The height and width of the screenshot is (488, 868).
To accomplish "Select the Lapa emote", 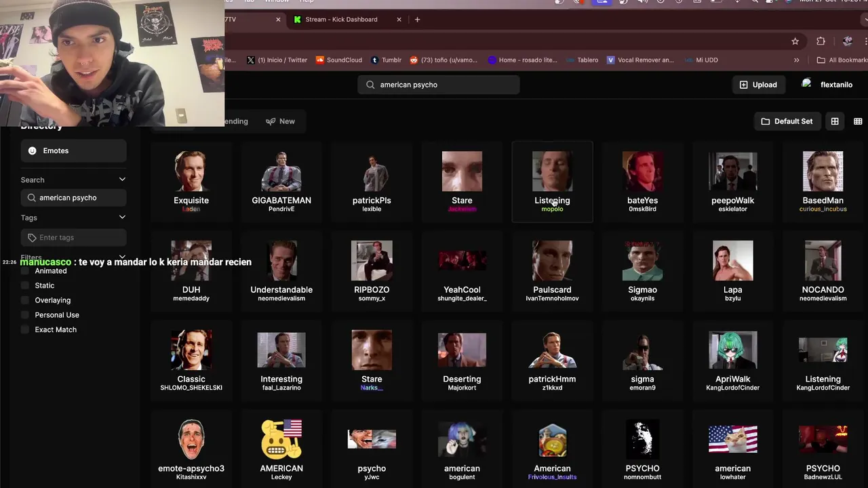I will 732,271.
